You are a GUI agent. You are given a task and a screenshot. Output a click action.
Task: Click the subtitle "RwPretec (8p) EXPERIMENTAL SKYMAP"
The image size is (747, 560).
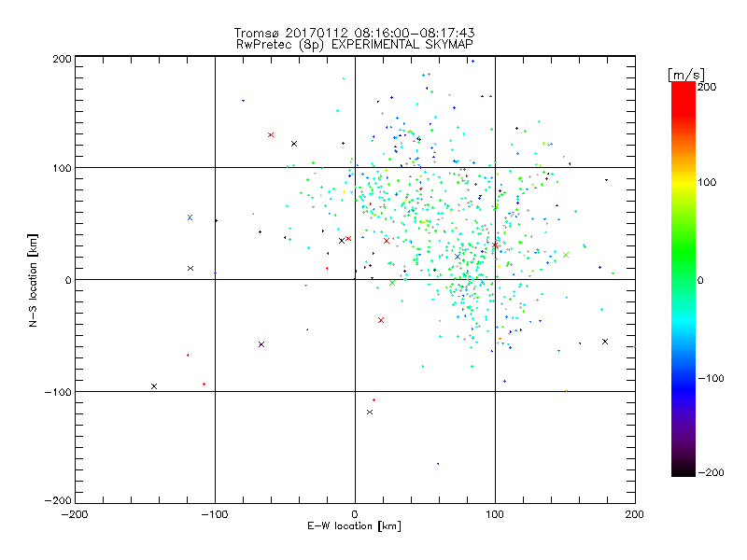(x=355, y=45)
